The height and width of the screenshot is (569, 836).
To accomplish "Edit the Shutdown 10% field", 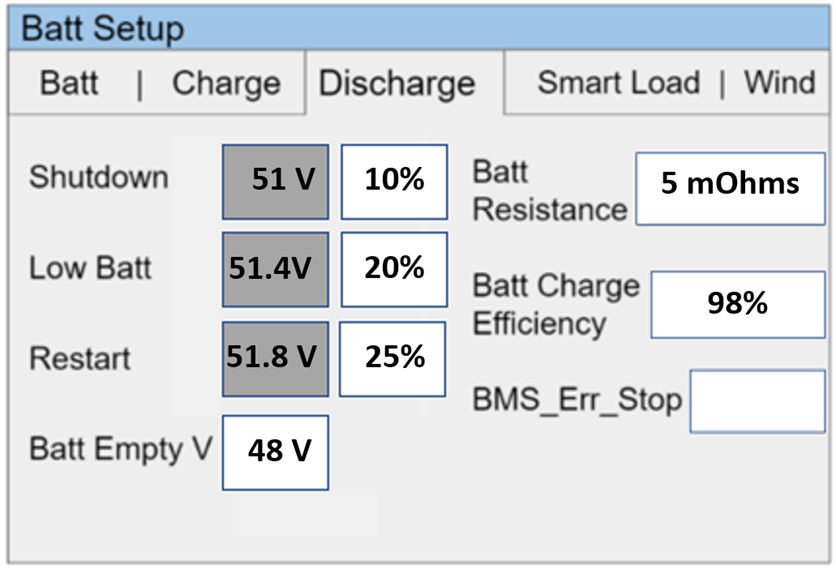I will click(394, 181).
